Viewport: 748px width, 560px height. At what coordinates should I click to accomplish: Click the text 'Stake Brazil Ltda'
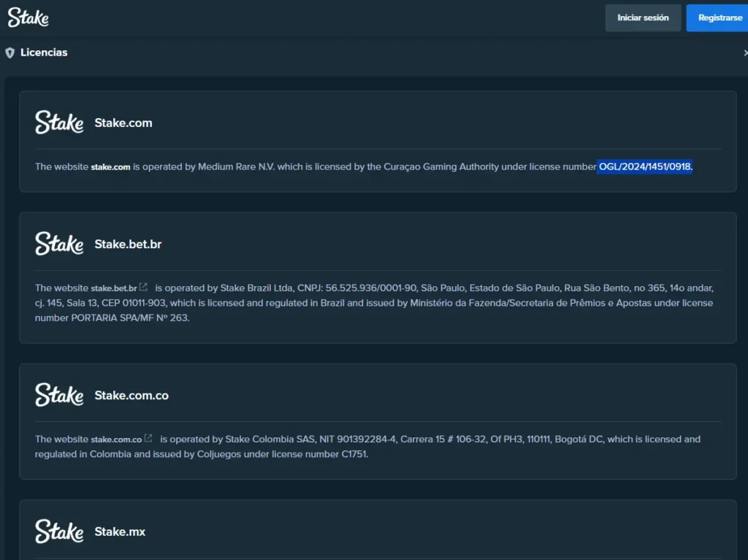click(x=256, y=288)
